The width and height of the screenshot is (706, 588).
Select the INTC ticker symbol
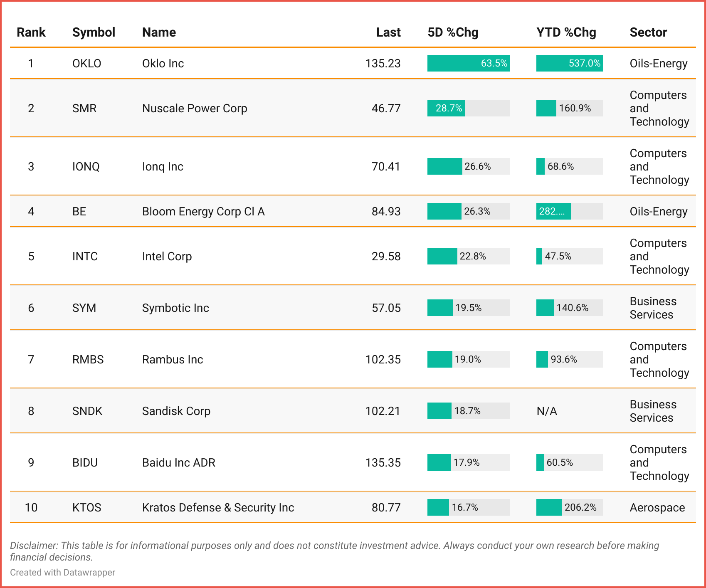pyautogui.click(x=85, y=256)
